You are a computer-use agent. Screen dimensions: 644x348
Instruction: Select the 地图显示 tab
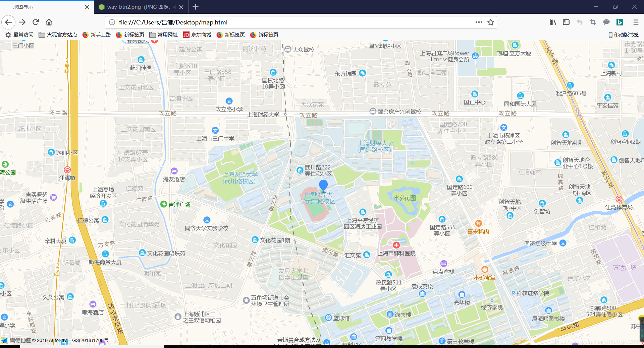point(47,7)
